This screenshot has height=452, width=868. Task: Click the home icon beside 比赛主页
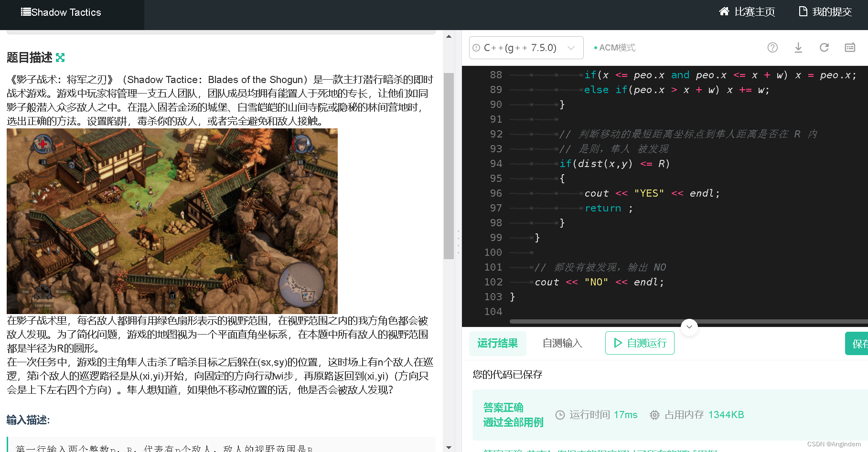pos(725,11)
